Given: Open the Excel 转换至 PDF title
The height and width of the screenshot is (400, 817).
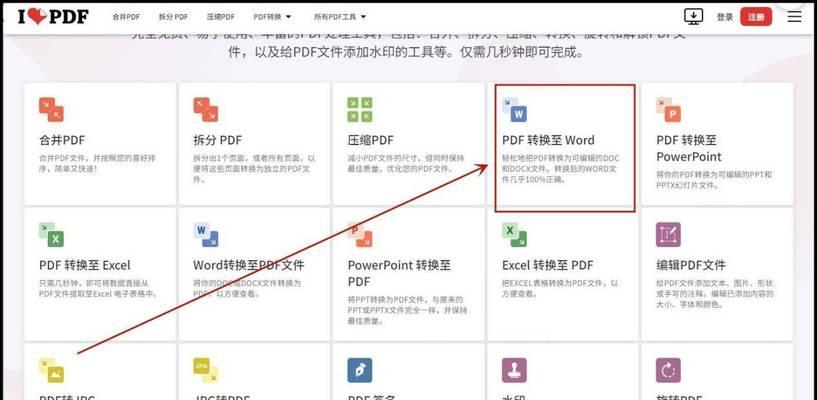Looking at the screenshot, I should (x=548, y=265).
